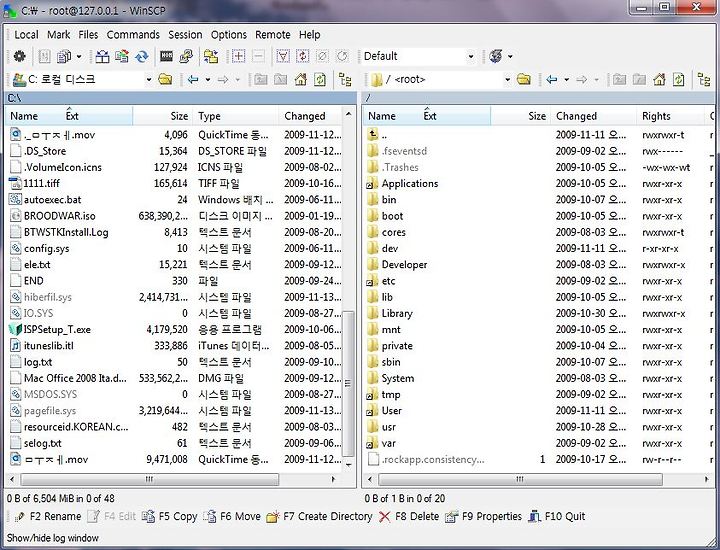
Task: Expand the transfer settings icon dropdown arrow
Action: tap(79, 56)
